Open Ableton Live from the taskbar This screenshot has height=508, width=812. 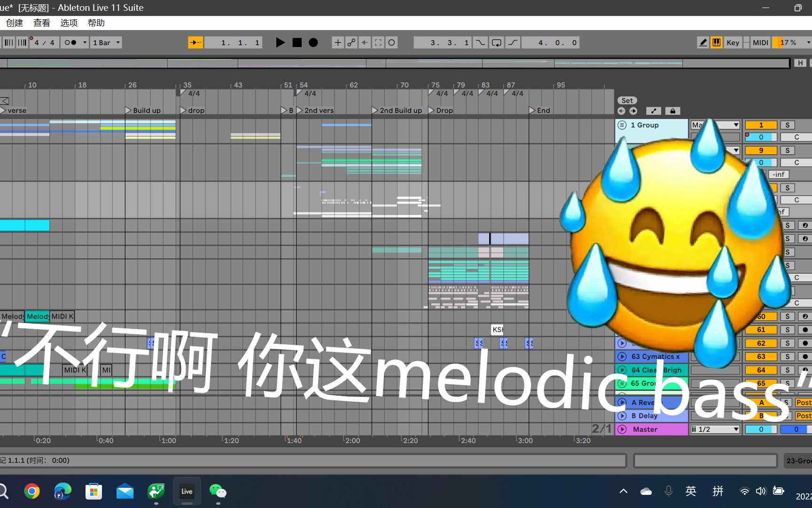click(187, 491)
